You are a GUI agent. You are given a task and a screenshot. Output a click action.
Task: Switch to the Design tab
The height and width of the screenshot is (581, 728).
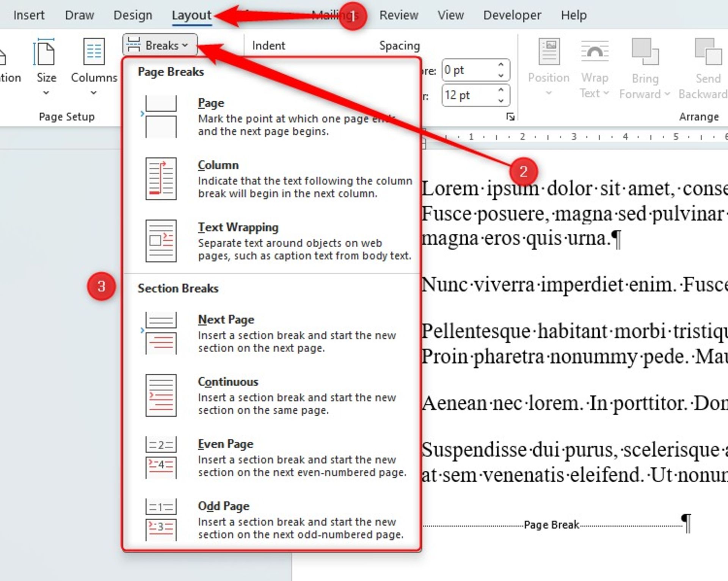pos(133,15)
